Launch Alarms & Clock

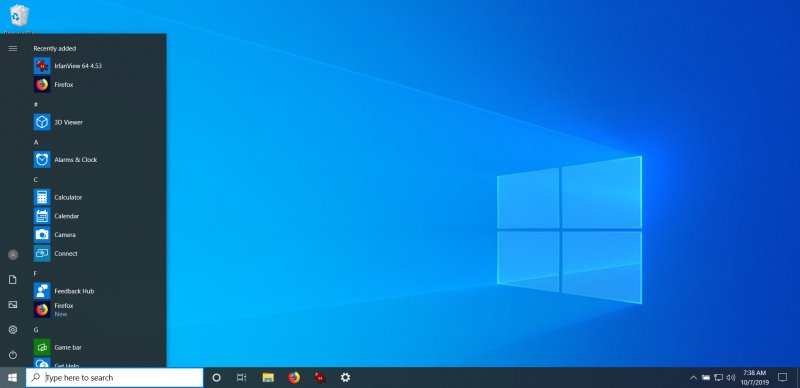[99, 160]
